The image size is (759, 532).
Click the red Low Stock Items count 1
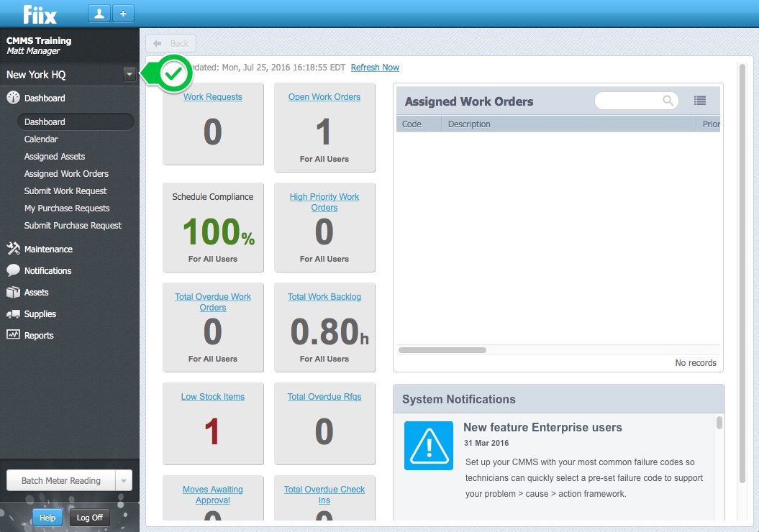(212, 431)
